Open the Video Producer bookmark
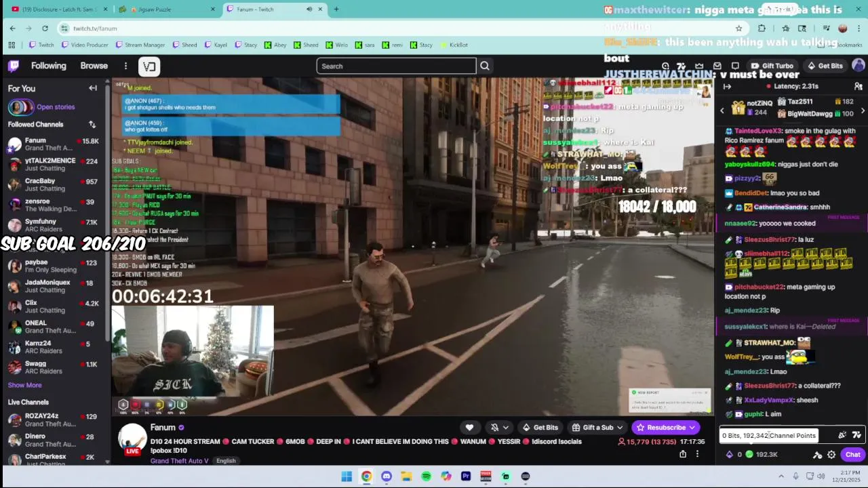Image resolution: width=868 pixels, height=488 pixels. click(x=85, y=45)
